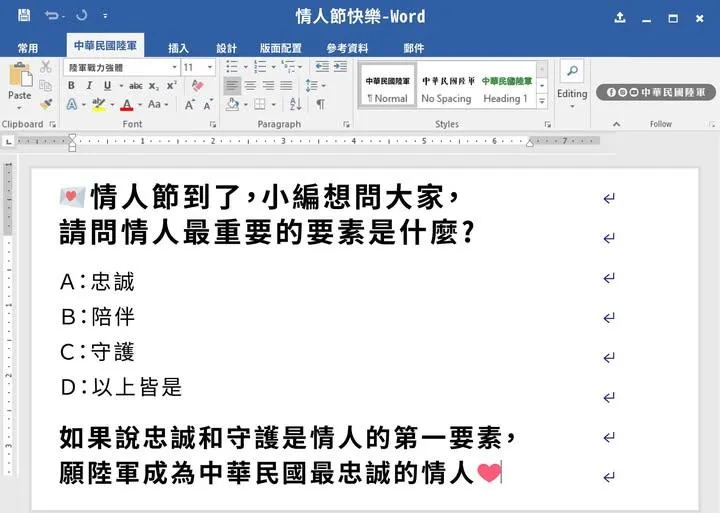The height and width of the screenshot is (513, 720).
Task: Click the 中華民國陸軍 Follow button
Action: coord(656,92)
